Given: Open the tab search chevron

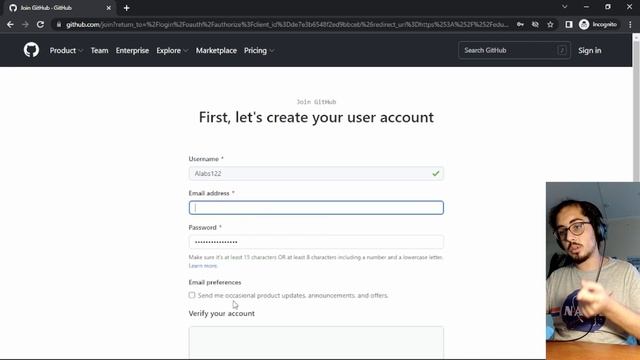Looking at the screenshot, I should 564,7.
